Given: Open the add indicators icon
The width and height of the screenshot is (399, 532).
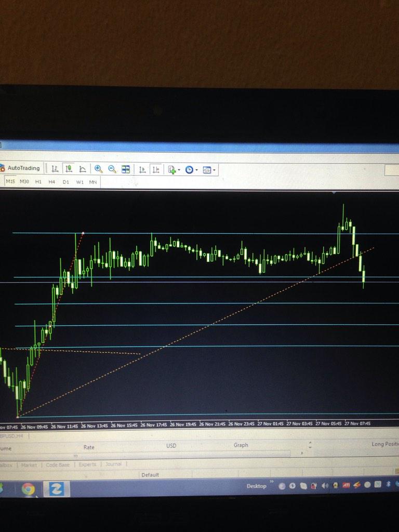Looking at the screenshot, I should [x=172, y=170].
